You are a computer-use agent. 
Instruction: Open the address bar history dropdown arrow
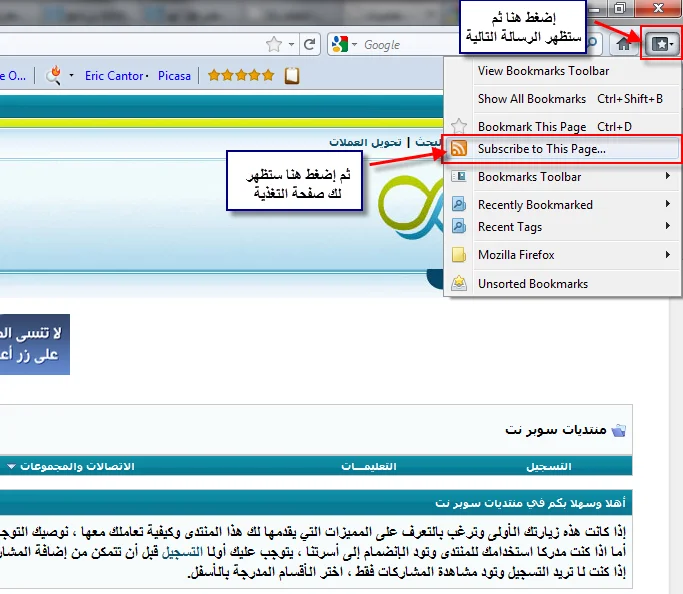coord(292,44)
